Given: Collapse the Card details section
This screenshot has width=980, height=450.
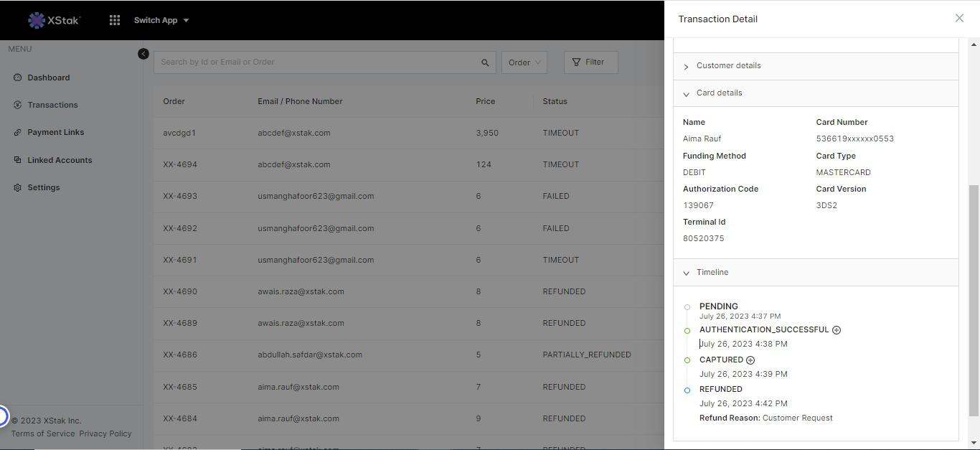Looking at the screenshot, I should tap(719, 93).
